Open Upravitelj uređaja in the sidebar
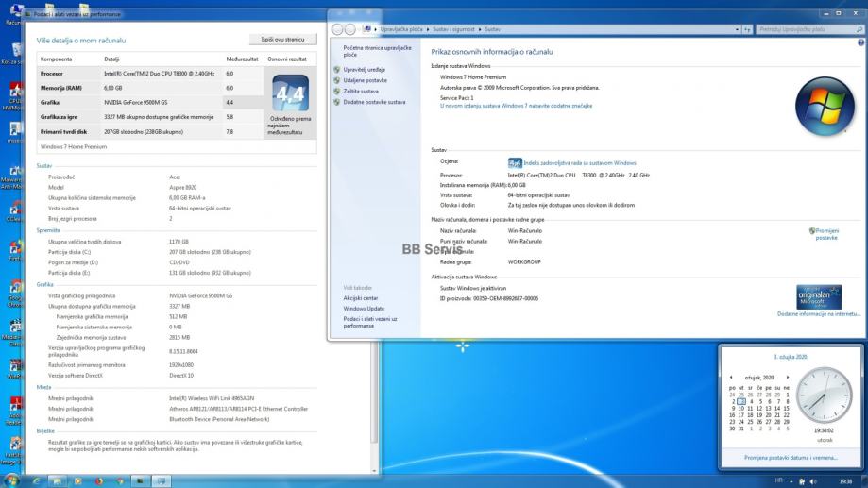The width and height of the screenshot is (868, 488). coord(364,69)
